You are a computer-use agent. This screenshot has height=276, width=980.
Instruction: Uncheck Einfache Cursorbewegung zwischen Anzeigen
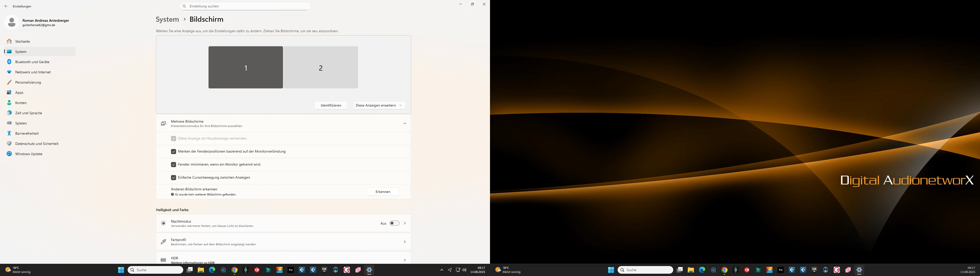click(x=174, y=177)
